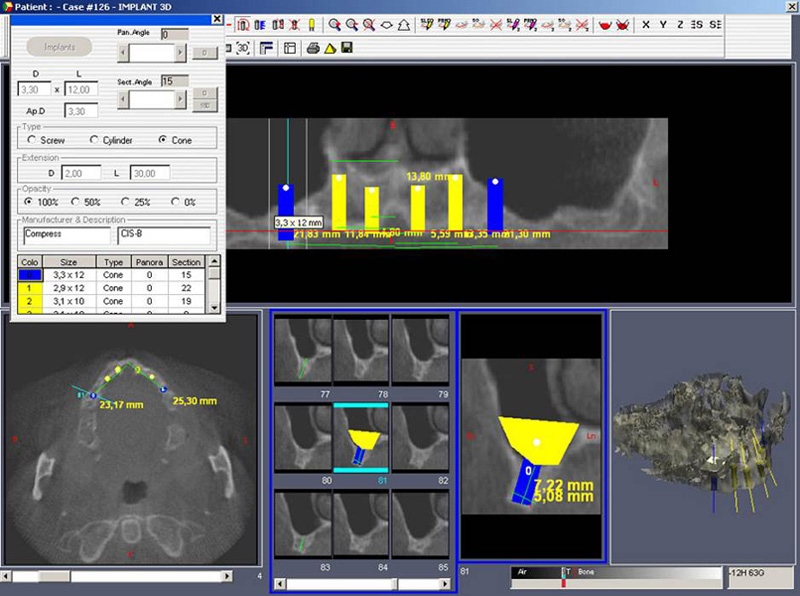
Task: Click the 0 reset button beside Pan.Angle
Action: tap(204, 52)
